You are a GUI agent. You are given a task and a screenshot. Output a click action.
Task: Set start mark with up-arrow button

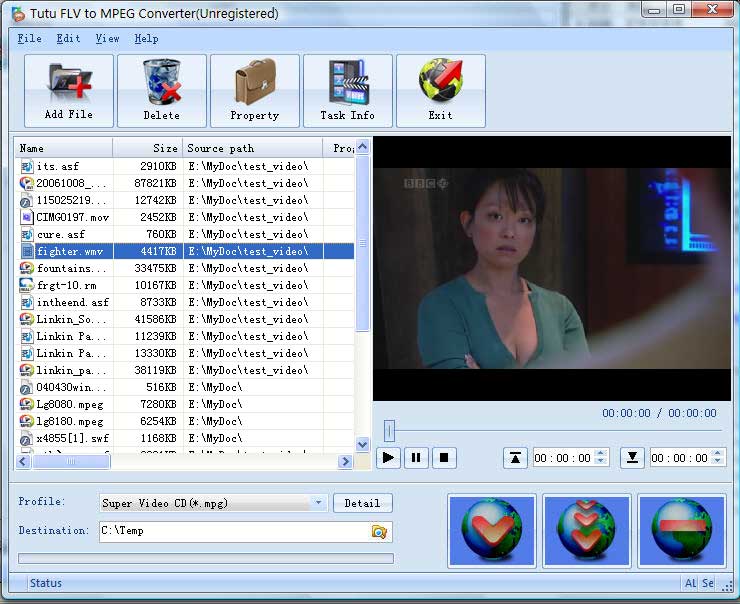(x=515, y=458)
